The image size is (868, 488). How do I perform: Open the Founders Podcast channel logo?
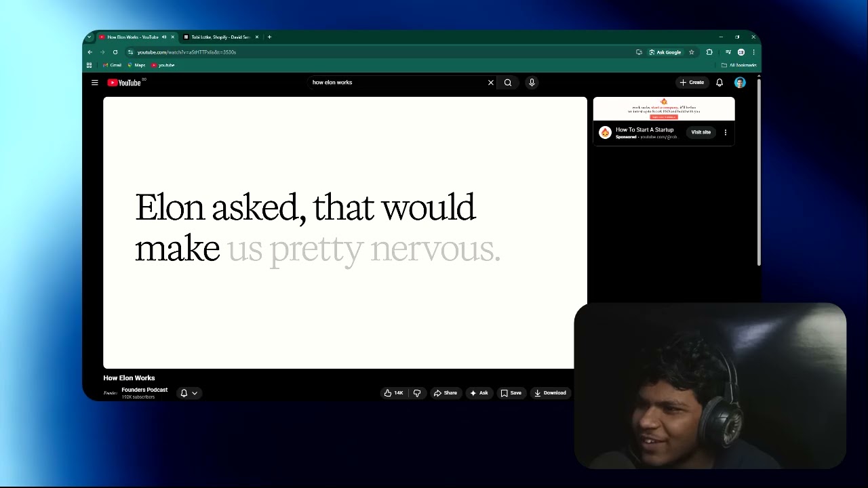click(111, 393)
